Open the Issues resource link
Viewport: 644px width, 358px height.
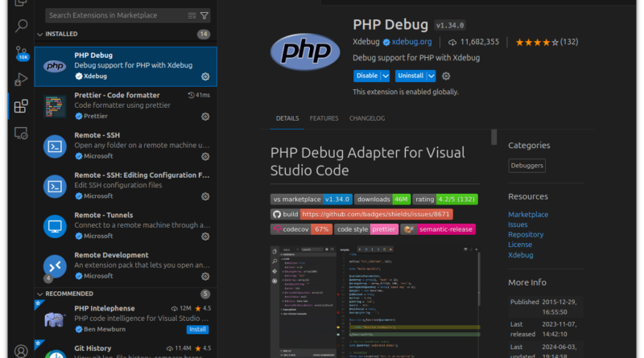pos(518,224)
